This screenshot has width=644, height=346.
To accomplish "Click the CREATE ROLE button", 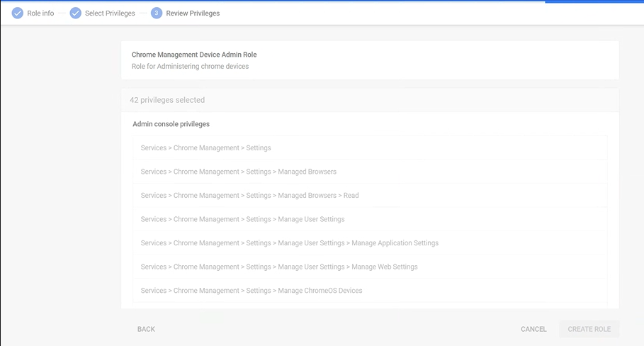I will [x=589, y=329].
